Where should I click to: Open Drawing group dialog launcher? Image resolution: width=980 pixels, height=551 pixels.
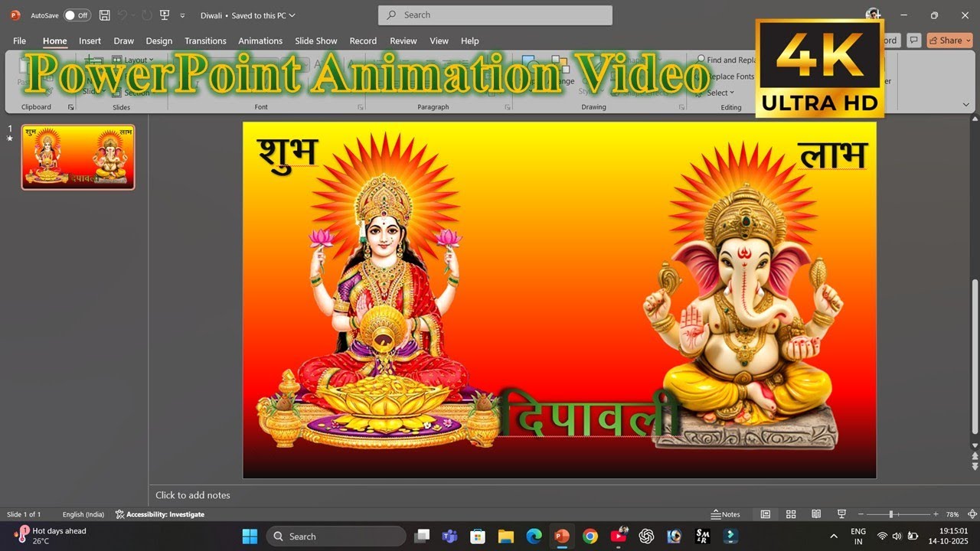(681, 108)
